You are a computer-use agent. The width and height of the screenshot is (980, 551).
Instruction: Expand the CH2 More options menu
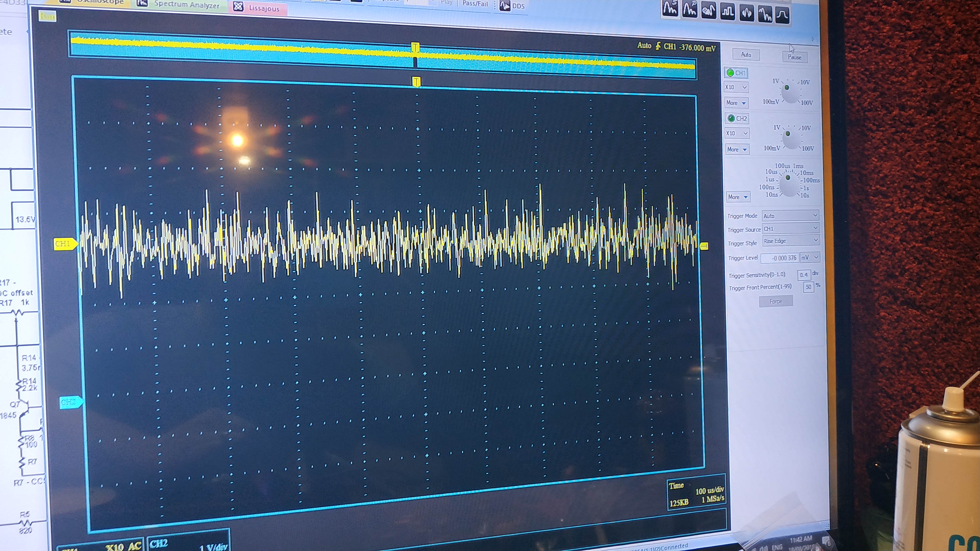[737, 149]
